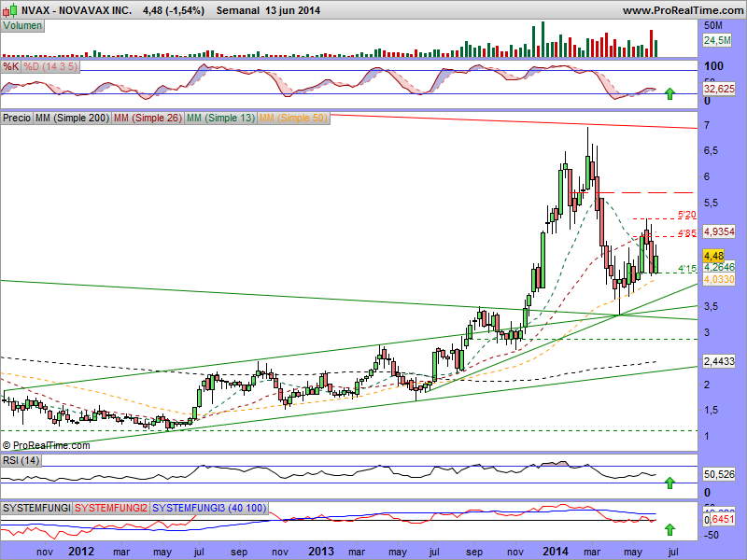This screenshot has height=560, width=747.
Task: Click the 4,0330 moving average value
Action: pyautogui.click(x=719, y=279)
